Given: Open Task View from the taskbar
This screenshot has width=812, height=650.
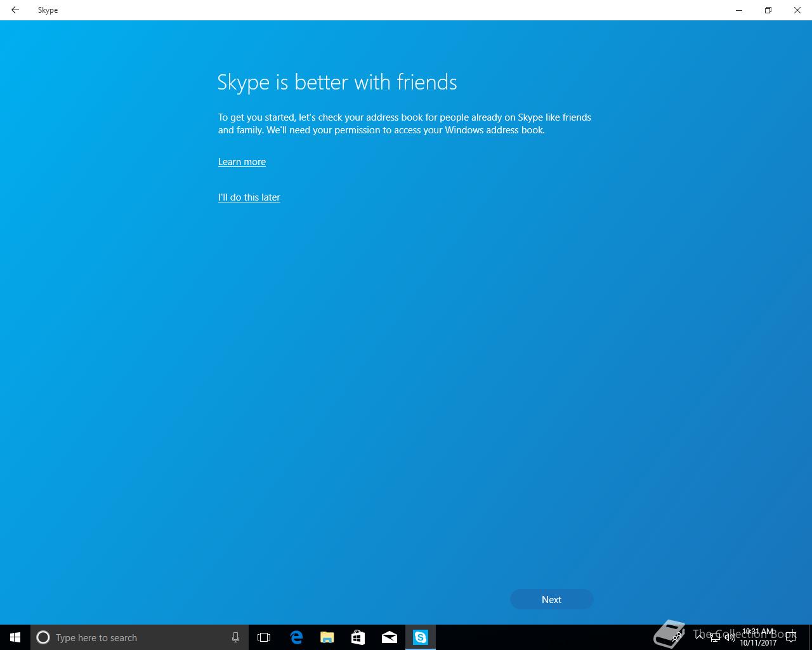Looking at the screenshot, I should coord(264,637).
